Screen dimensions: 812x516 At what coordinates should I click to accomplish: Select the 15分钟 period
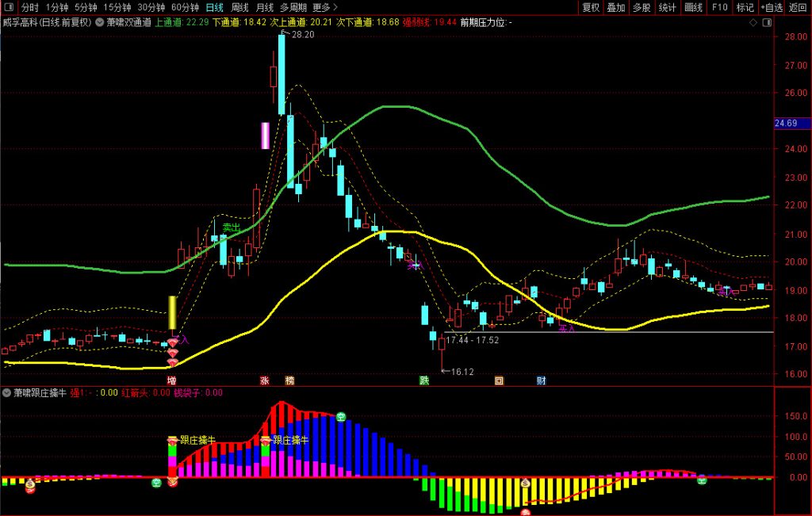[118, 7]
